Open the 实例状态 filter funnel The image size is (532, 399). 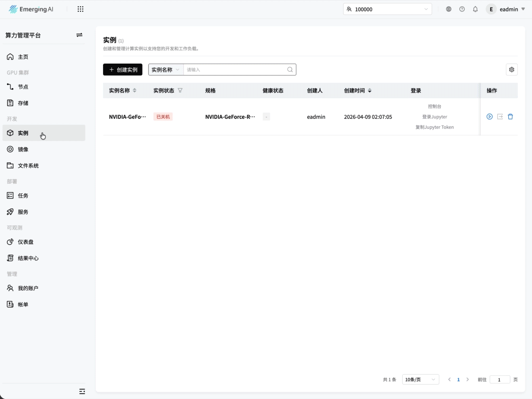coord(180,91)
